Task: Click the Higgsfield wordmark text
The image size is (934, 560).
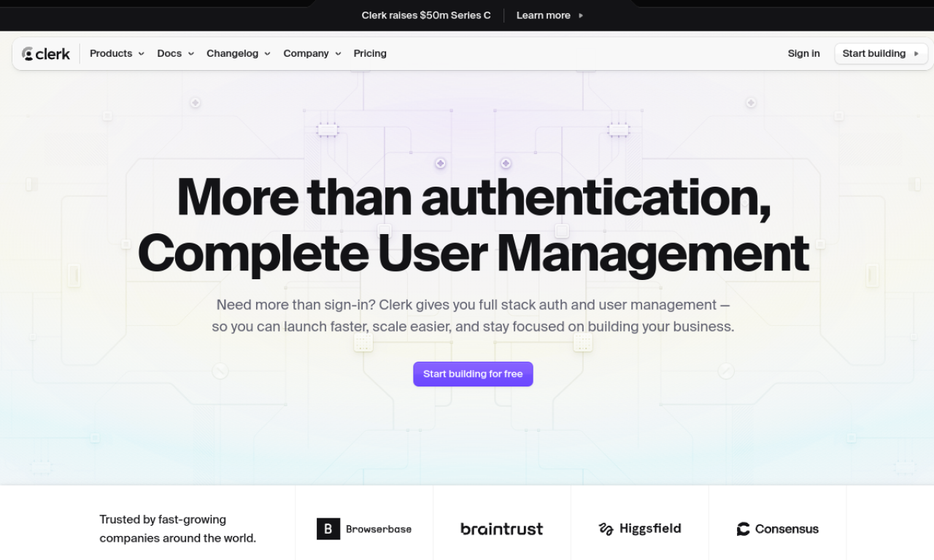Action: [652, 528]
